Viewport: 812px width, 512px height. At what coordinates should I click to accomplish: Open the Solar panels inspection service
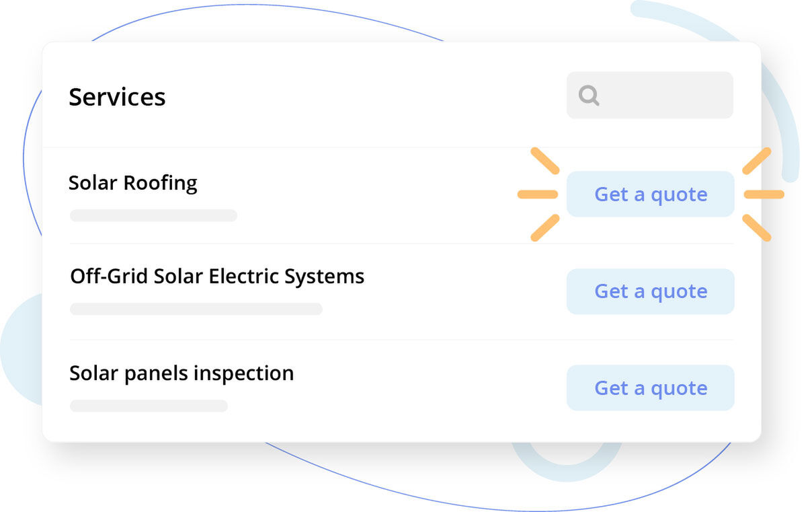pos(181,373)
